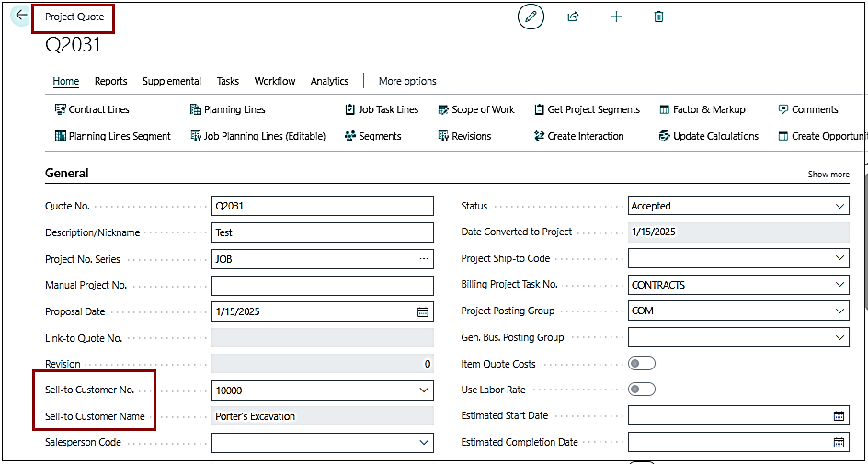Screen dimensions: 868x464
Task: Expand Salesperson Code dropdown
Action: click(424, 443)
